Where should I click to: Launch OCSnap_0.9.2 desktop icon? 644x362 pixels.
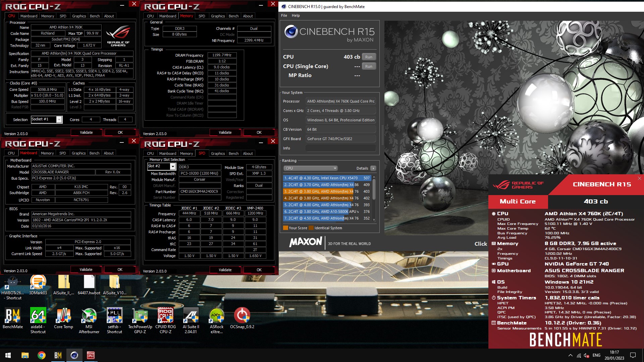(242, 318)
